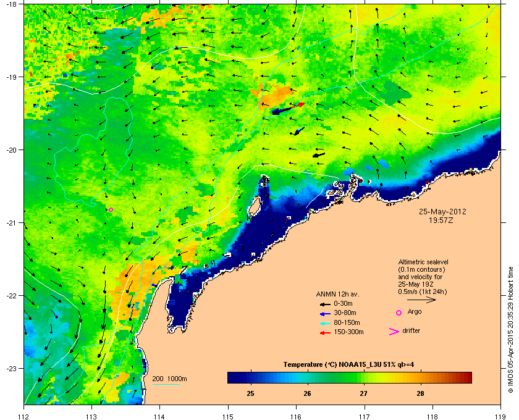
Task: Click the cyan 80-150m legend arrow
Action: click(x=325, y=323)
